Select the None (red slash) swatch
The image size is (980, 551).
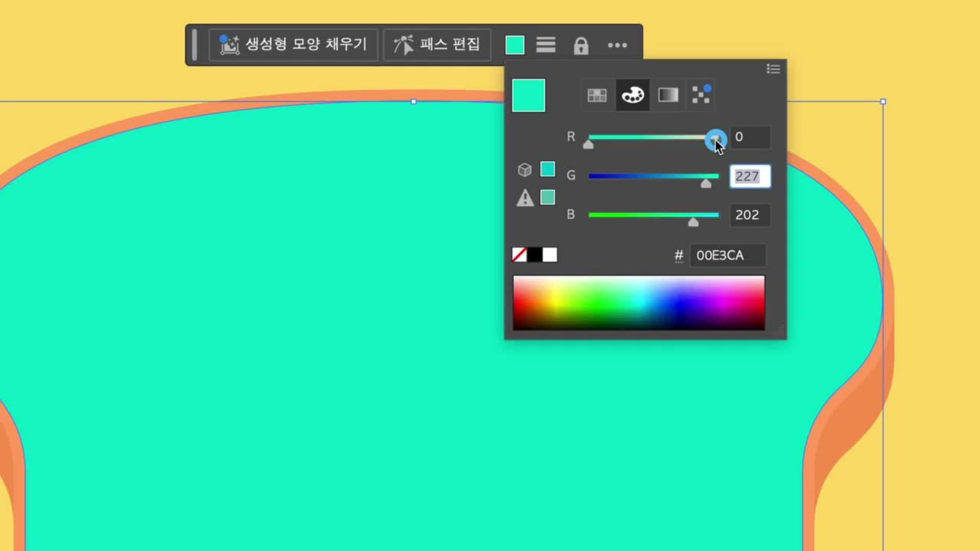pos(519,255)
